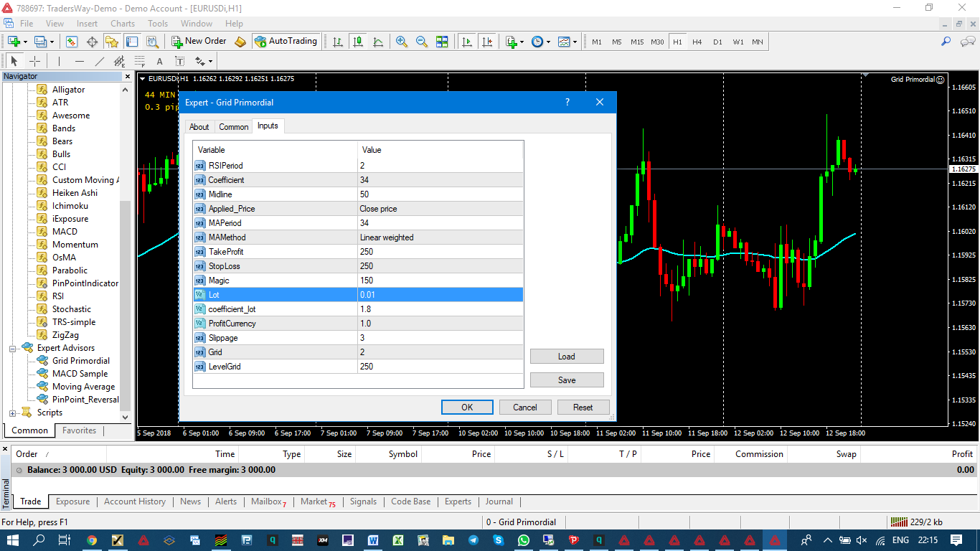This screenshot has width=980, height=551.
Task: Open the Tools menu
Action: click(x=158, y=24)
